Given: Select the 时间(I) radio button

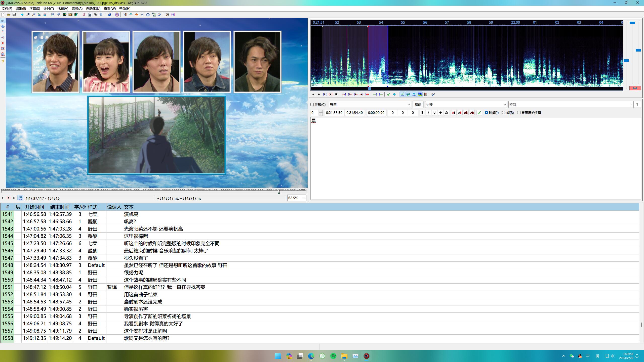Looking at the screenshot, I should click(x=486, y=113).
